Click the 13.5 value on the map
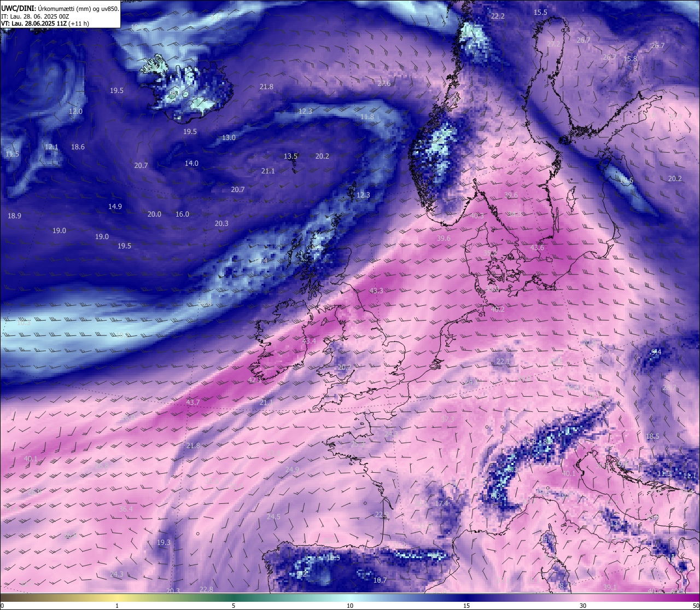Viewport: 700px width, 610px height. (290, 156)
